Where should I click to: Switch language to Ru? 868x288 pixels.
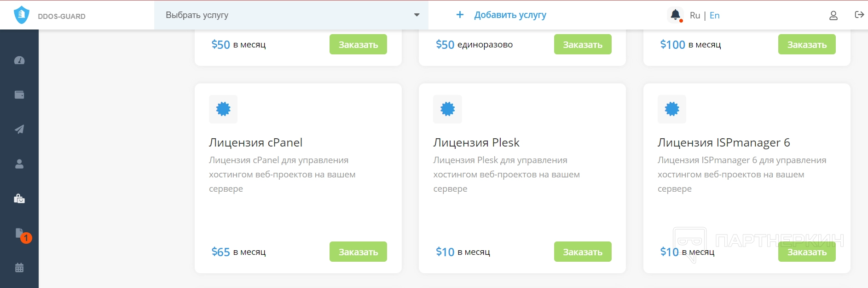coord(694,16)
